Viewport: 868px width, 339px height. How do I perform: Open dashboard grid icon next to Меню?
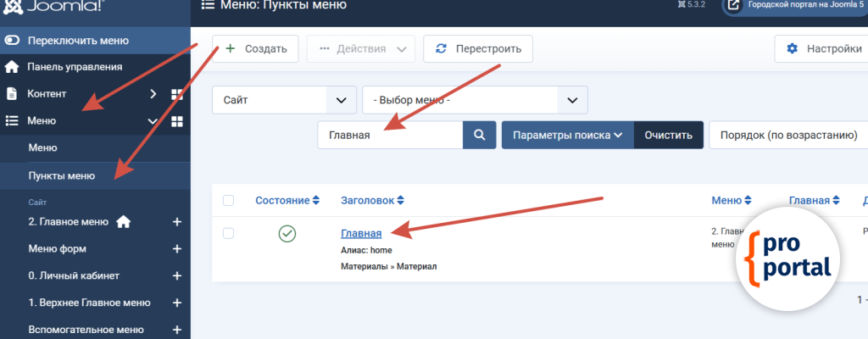pyautogui.click(x=177, y=121)
